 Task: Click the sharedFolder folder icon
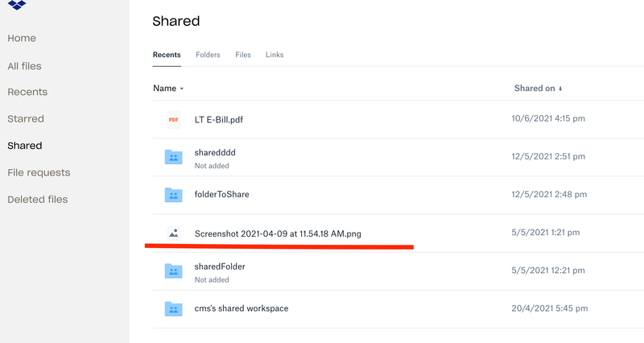tap(173, 271)
